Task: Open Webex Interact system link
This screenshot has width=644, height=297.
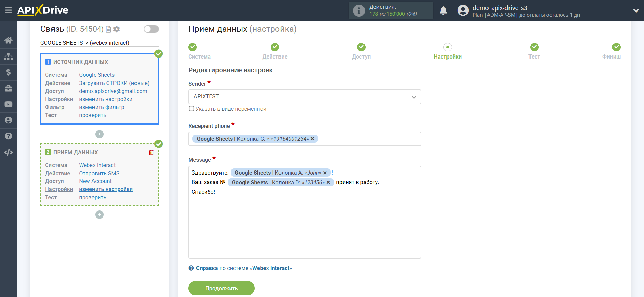Action: coord(97,165)
